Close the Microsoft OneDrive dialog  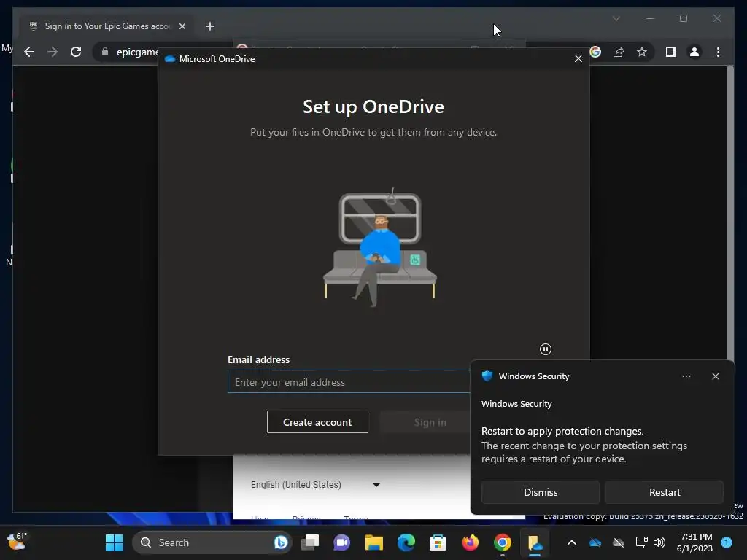pyautogui.click(x=578, y=58)
